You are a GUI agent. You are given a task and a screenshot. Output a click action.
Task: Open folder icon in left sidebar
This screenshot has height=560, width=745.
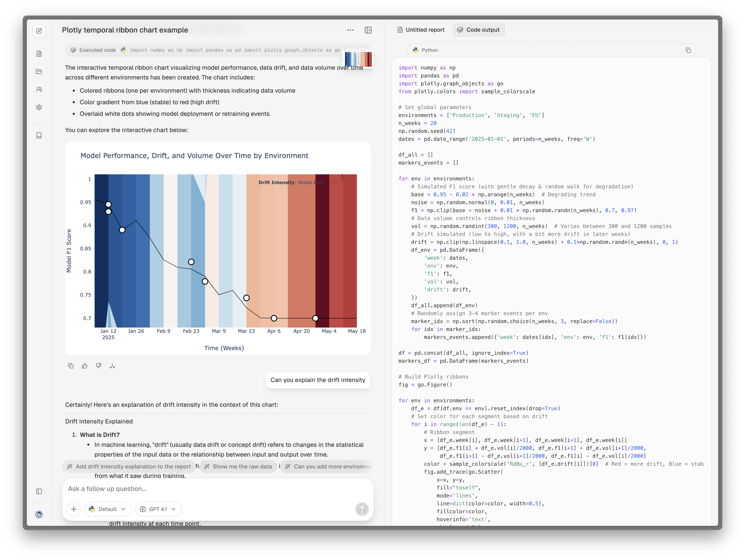39,72
